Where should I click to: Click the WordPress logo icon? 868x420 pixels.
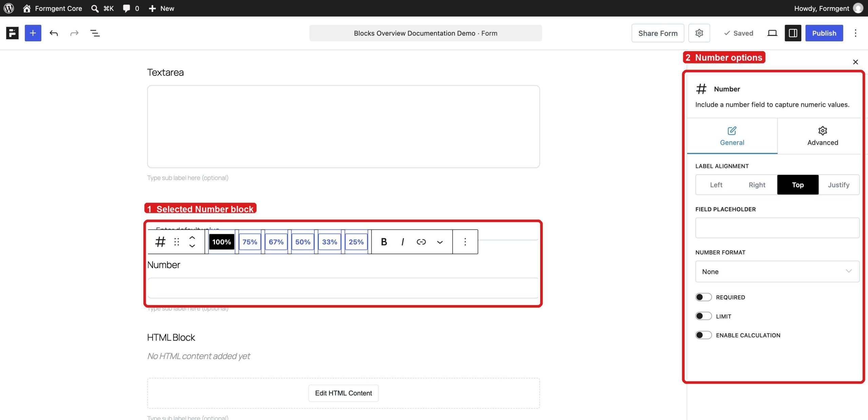9,8
